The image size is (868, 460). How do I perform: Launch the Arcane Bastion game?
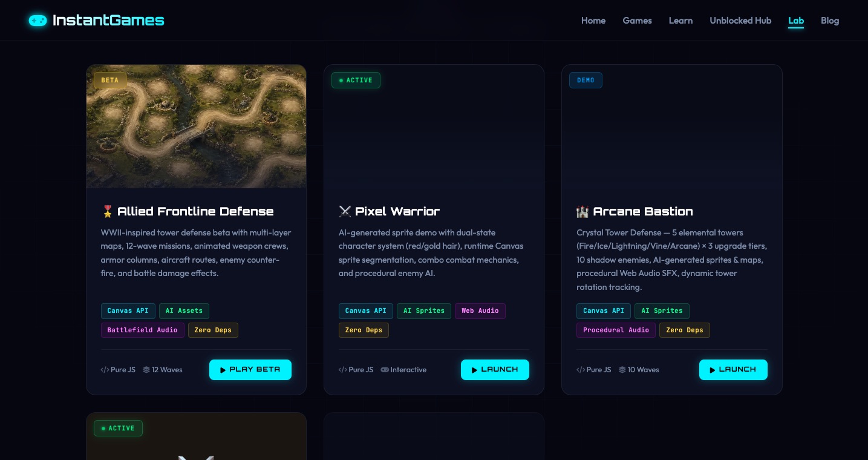[x=733, y=370]
